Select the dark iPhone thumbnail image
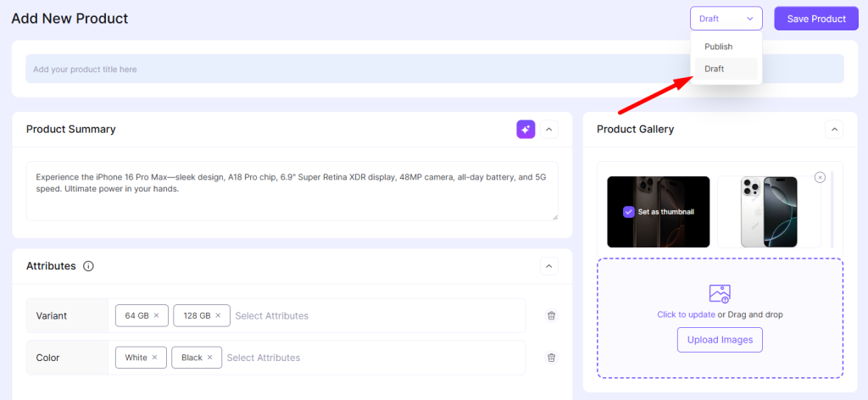The width and height of the screenshot is (868, 400). [x=658, y=212]
